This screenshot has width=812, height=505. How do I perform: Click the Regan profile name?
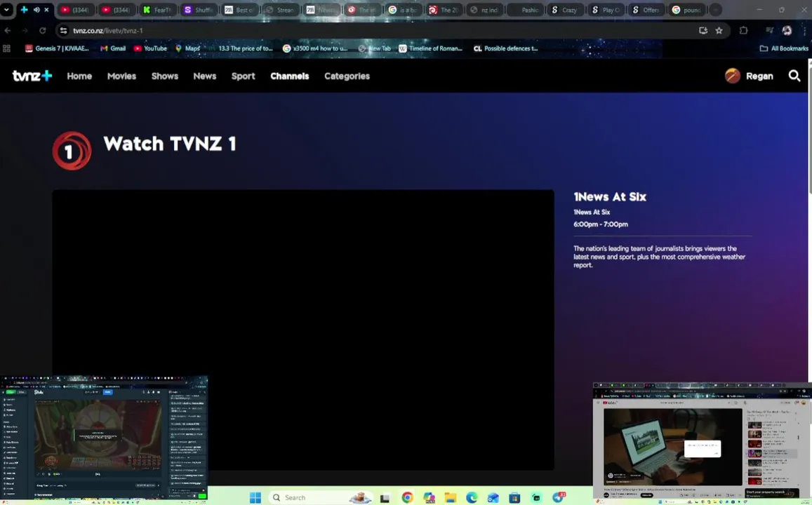click(x=759, y=76)
